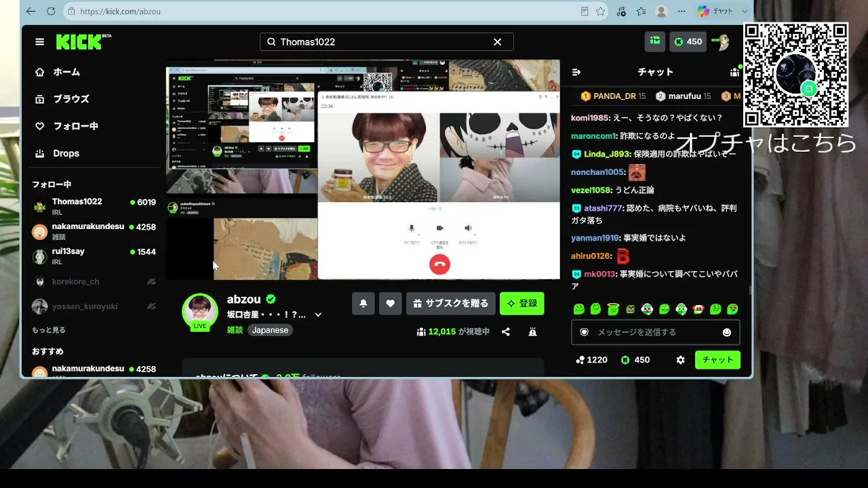Select the first green smiling emote
Screen dimensions: 868x488
(x=578, y=309)
